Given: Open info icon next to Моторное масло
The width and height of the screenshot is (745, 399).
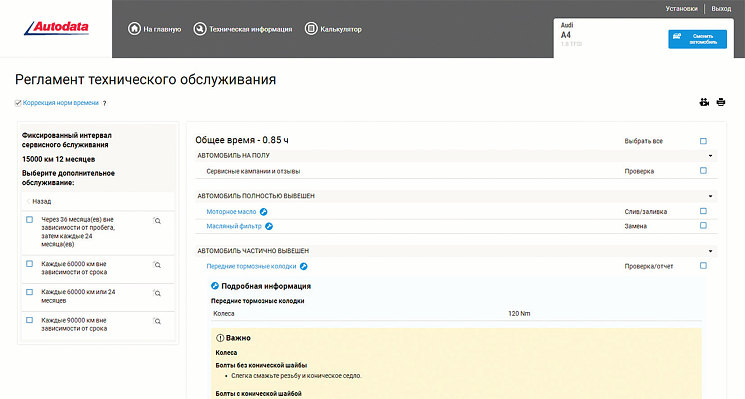Looking at the screenshot, I should pyautogui.click(x=263, y=212).
